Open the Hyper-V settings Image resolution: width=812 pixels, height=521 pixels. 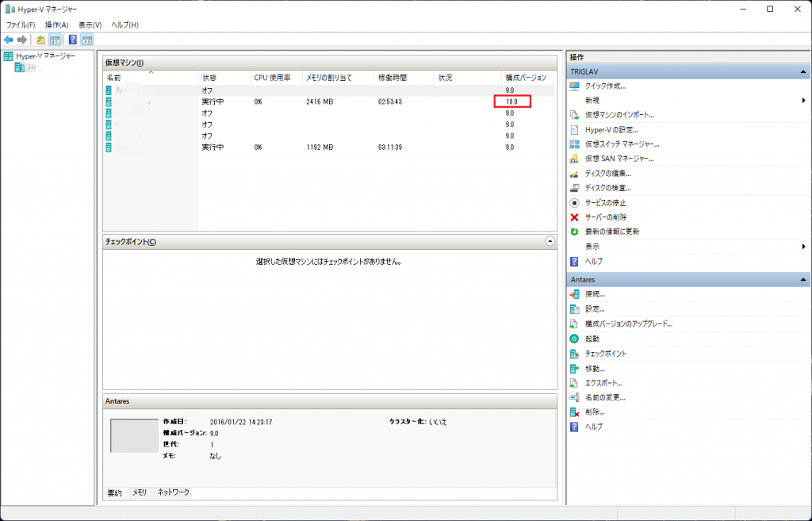[x=611, y=129]
